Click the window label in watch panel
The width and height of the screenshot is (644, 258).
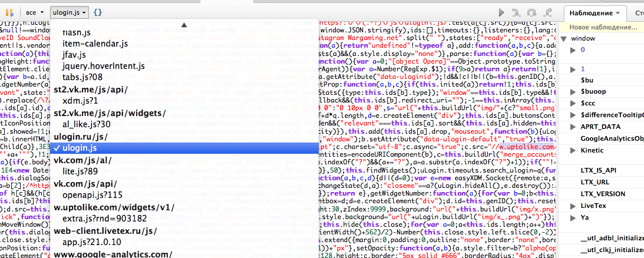[x=584, y=39]
